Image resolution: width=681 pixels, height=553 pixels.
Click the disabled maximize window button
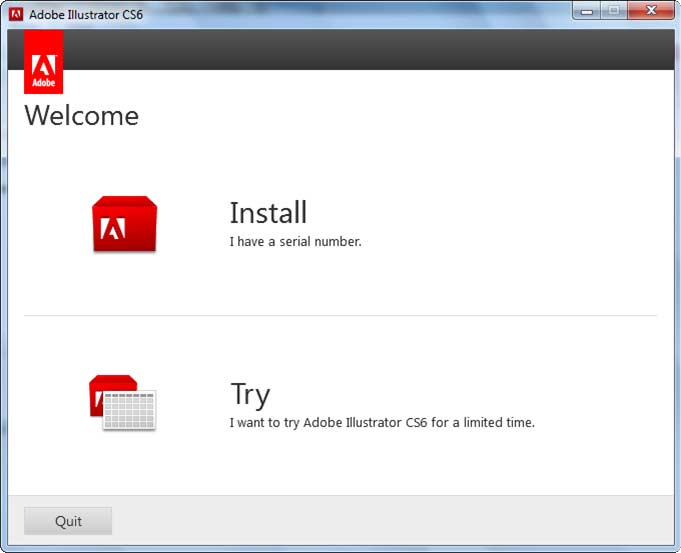(x=612, y=11)
